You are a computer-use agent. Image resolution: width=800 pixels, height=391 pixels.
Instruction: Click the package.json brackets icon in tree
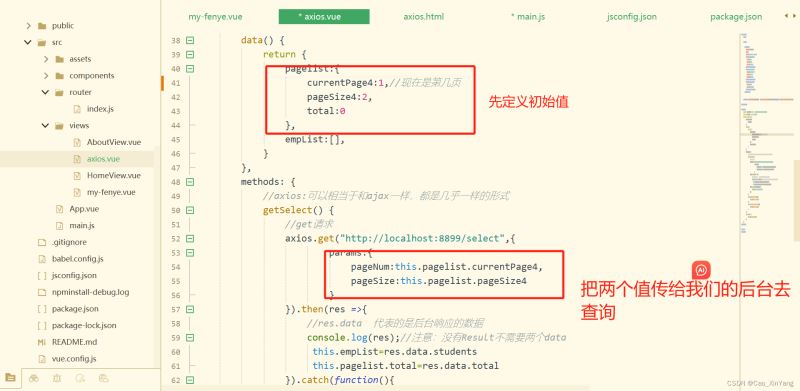pyautogui.click(x=42, y=309)
